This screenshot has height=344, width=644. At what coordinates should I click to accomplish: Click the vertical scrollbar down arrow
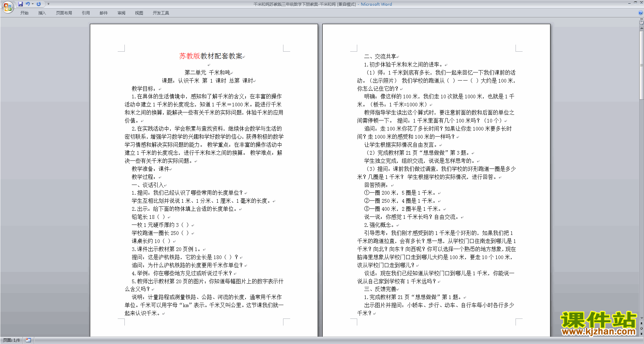pyautogui.click(x=641, y=318)
